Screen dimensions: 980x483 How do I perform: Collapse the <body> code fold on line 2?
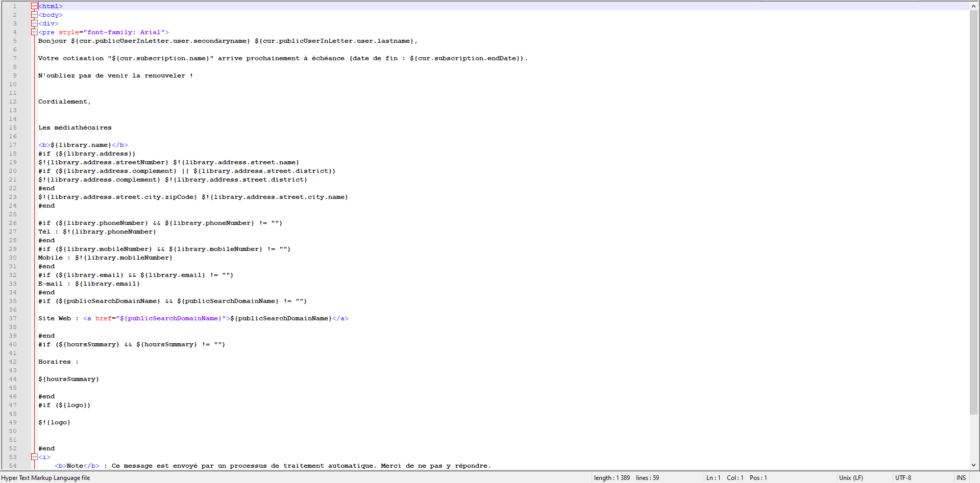coord(34,14)
